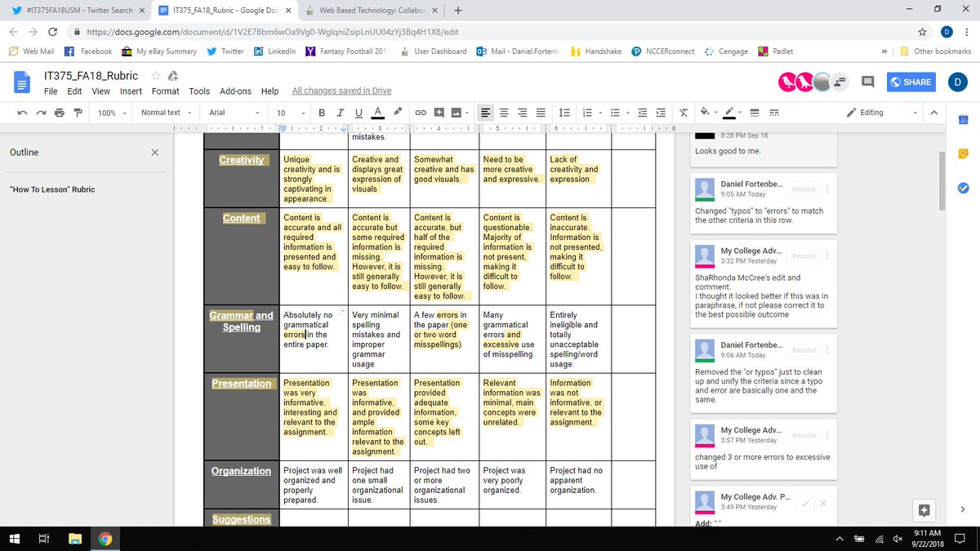The width and height of the screenshot is (980, 551).
Task: Open Windows Start menu
Action: pos(14,539)
